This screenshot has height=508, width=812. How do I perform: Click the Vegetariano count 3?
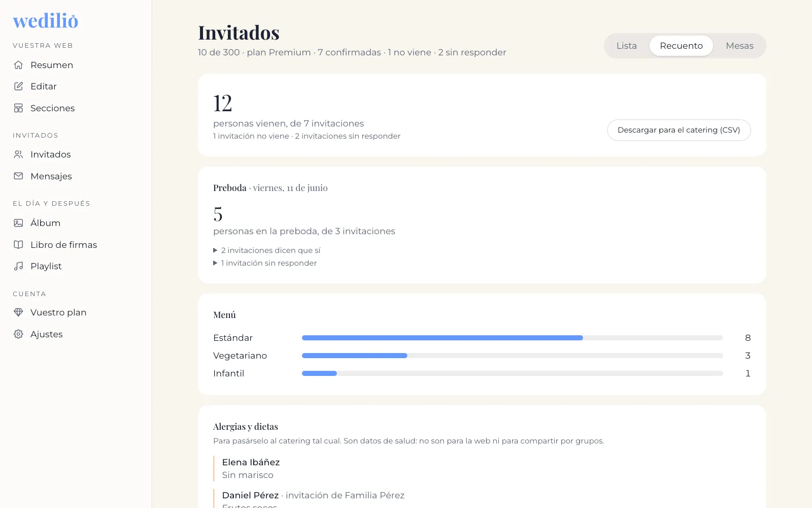pos(748,356)
